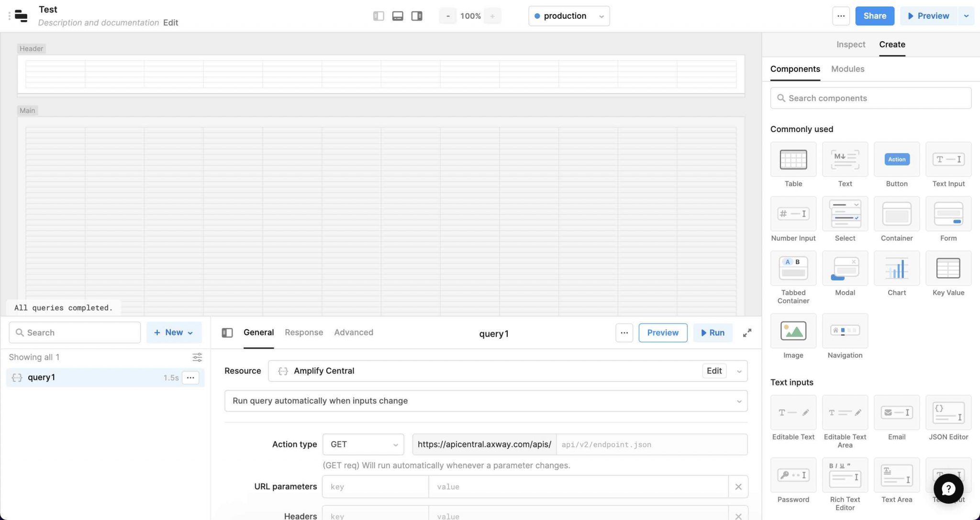The height and width of the screenshot is (520, 980).
Task: Run query1 with the Run button
Action: tap(713, 332)
